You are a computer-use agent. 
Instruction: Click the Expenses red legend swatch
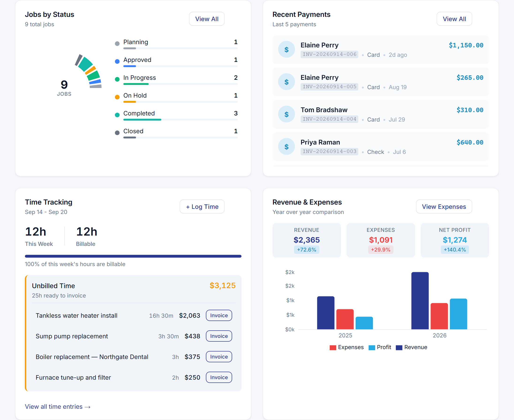point(333,348)
